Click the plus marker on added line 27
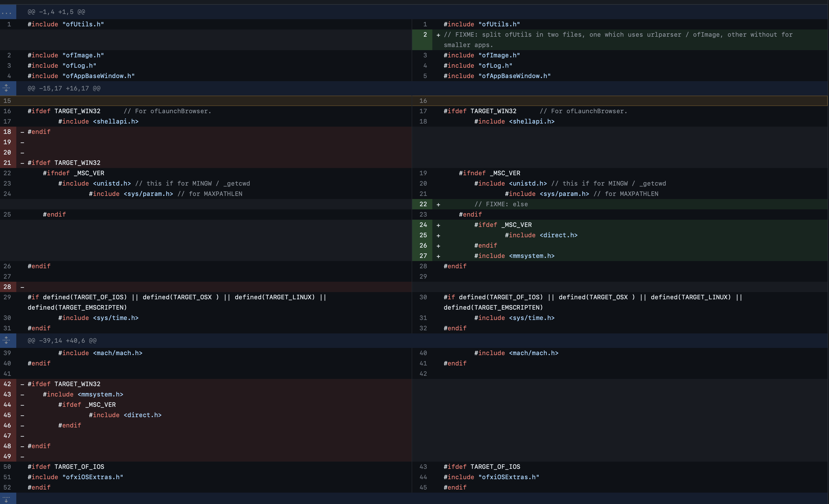Image resolution: width=829 pixels, height=504 pixels. 438,256
